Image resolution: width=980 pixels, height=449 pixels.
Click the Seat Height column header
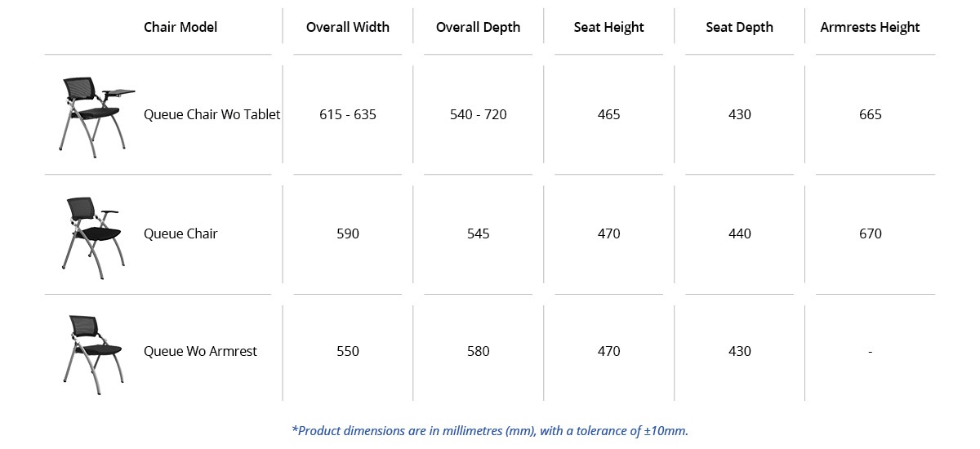(609, 27)
